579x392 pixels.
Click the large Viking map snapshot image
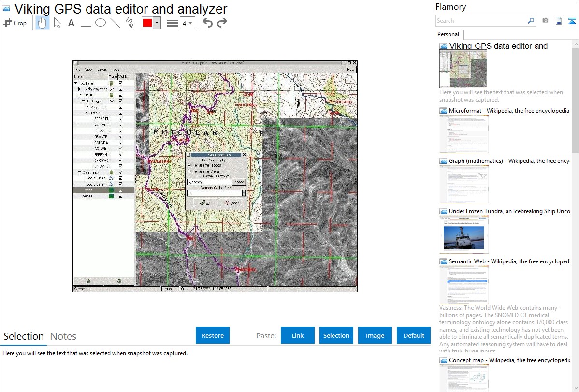pos(215,176)
